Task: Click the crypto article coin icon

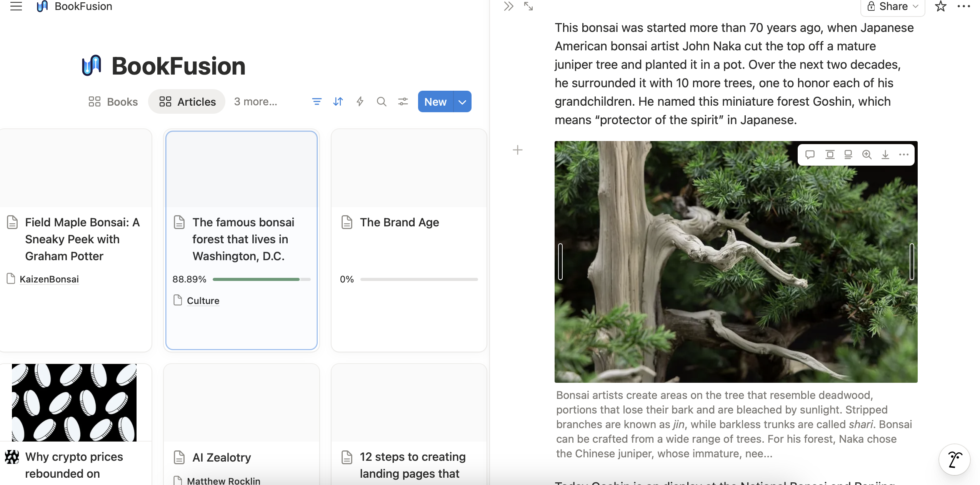Action: pyautogui.click(x=12, y=457)
